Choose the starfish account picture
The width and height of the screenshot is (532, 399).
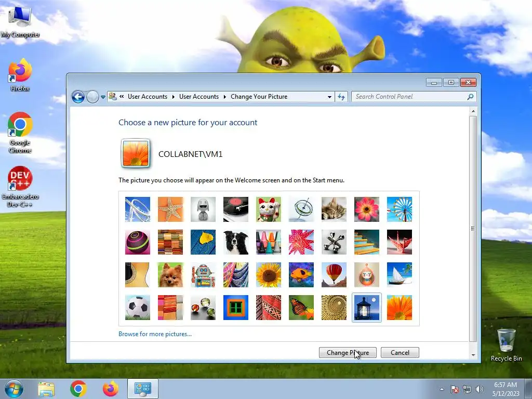pyautogui.click(x=170, y=209)
